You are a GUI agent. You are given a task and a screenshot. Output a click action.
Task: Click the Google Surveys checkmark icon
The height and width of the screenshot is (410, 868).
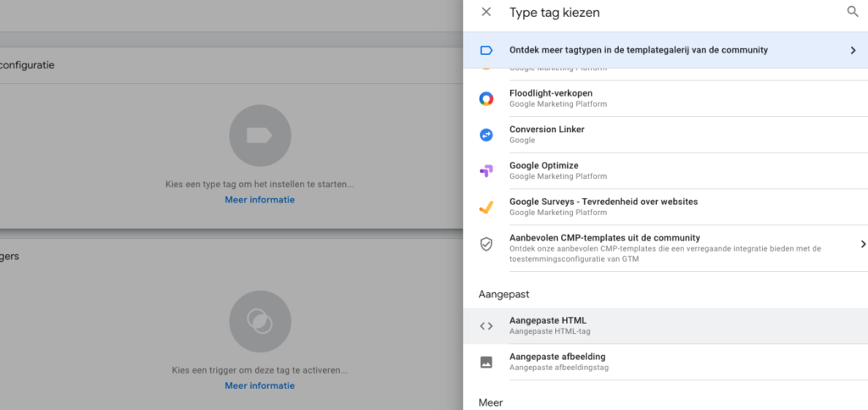[486, 207]
